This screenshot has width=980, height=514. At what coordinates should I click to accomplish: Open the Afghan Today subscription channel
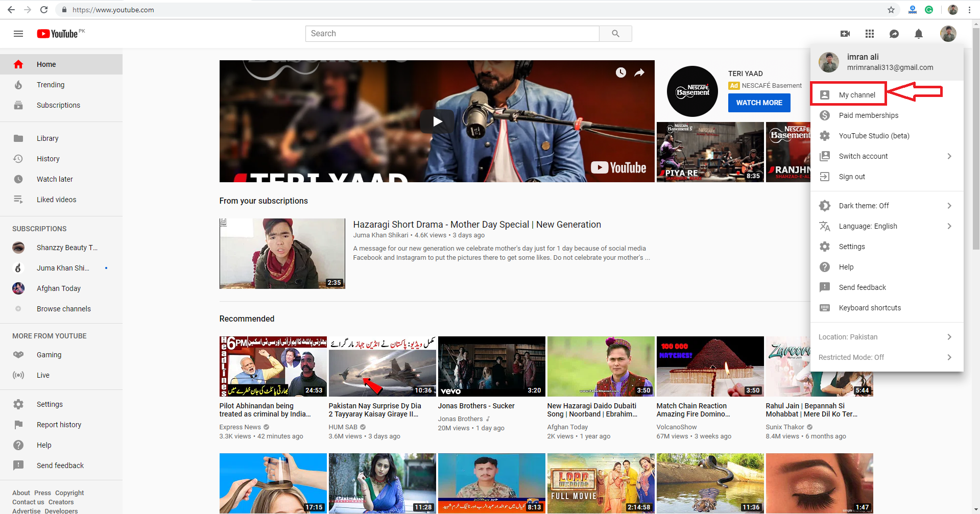point(61,288)
